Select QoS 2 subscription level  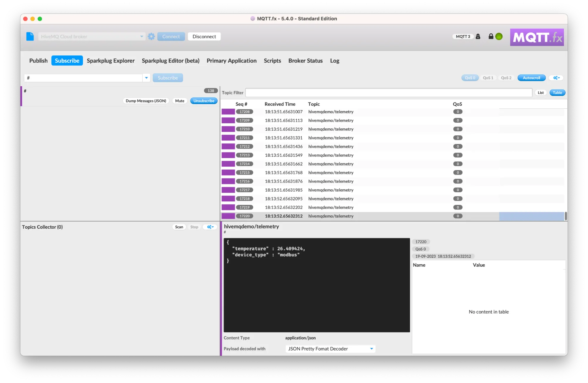506,78
